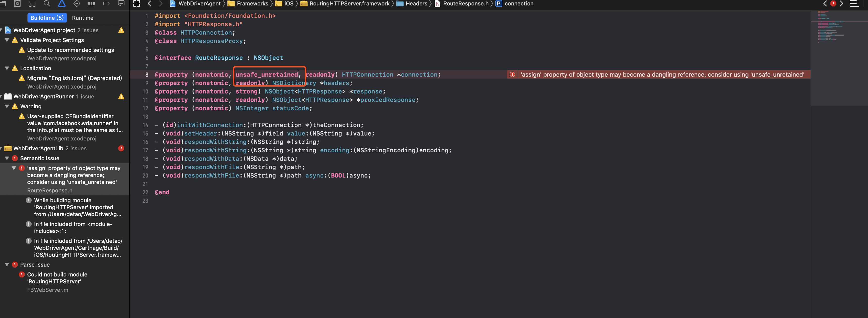Screen dimensions: 868x318
Task: Collapse the Validate Project Settings group
Action: pyautogui.click(x=7, y=40)
